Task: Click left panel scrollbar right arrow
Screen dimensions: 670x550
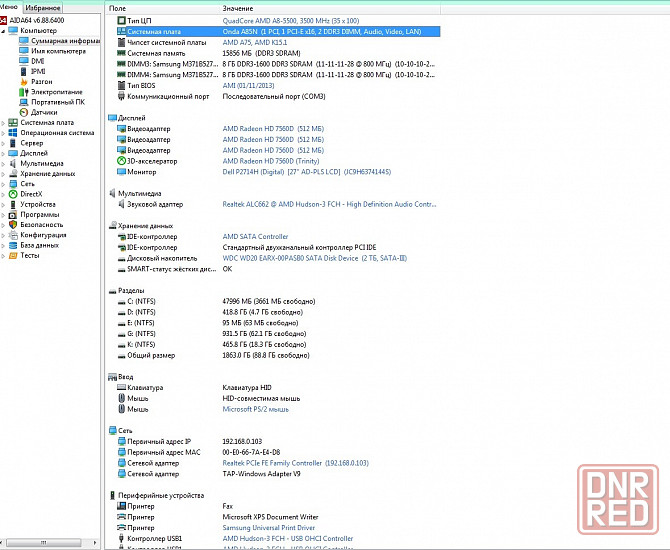Action: click(95, 543)
